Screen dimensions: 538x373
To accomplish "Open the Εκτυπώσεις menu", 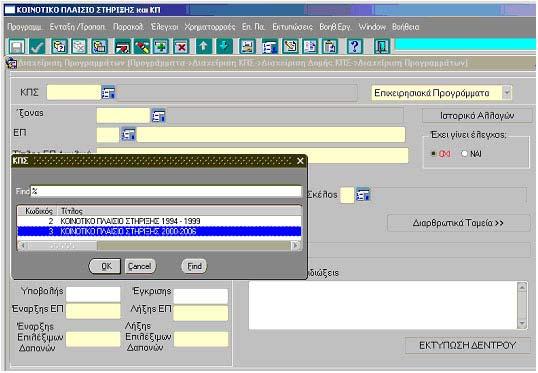I will pos(292,27).
